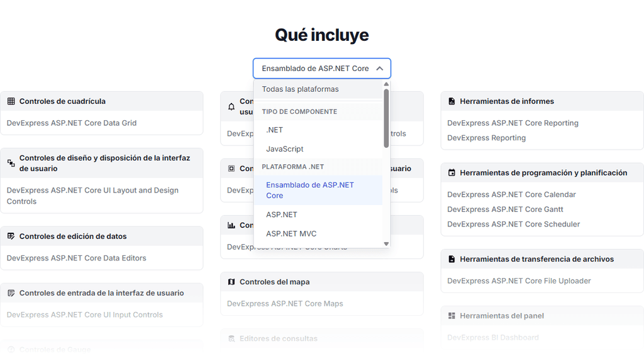
Task: Select the ASP.NET option
Action: coord(318,214)
